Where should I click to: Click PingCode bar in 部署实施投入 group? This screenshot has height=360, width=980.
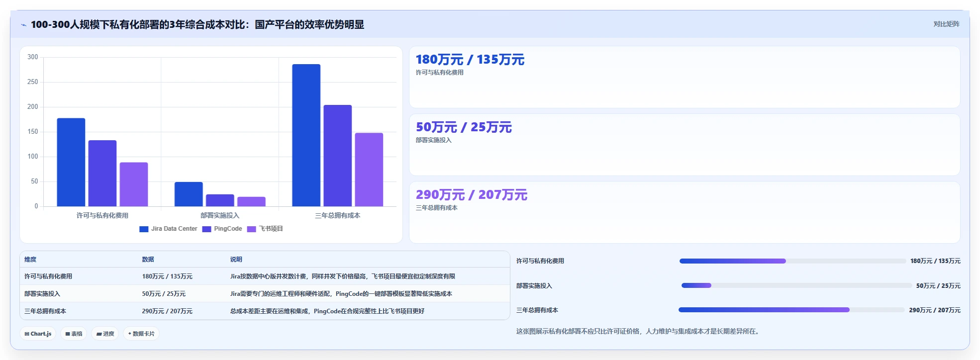220,200
